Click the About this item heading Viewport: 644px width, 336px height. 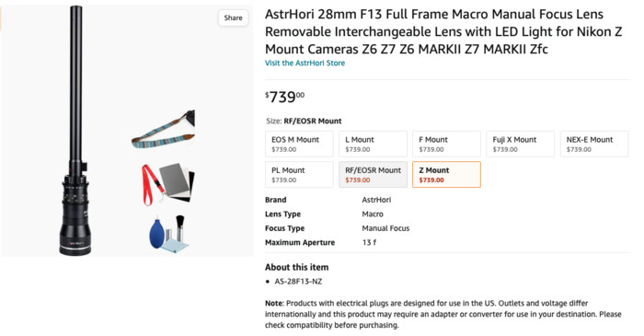point(296,267)
